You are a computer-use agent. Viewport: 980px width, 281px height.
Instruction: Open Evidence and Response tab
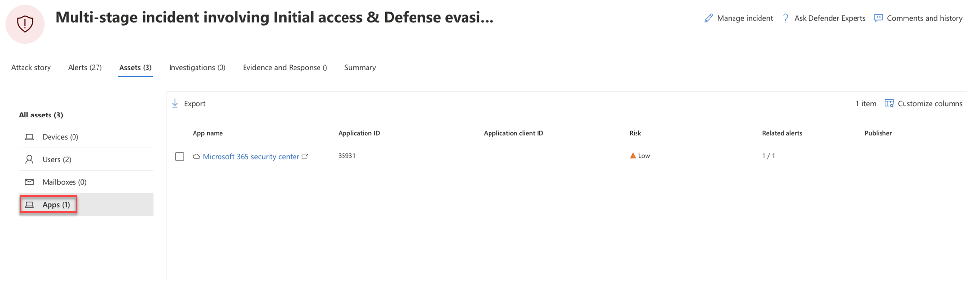(x=285, y=68)
